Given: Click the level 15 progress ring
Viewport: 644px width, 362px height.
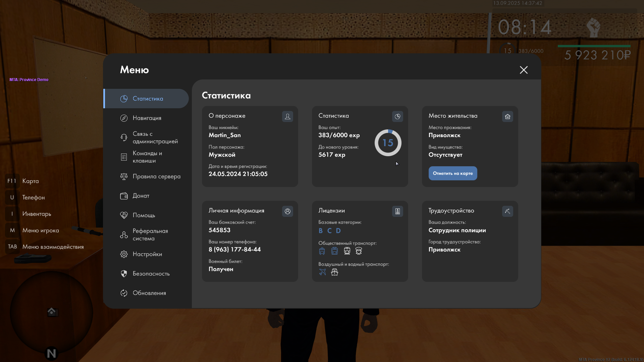Looking at the screenshot, I should [x=388, y=143].
